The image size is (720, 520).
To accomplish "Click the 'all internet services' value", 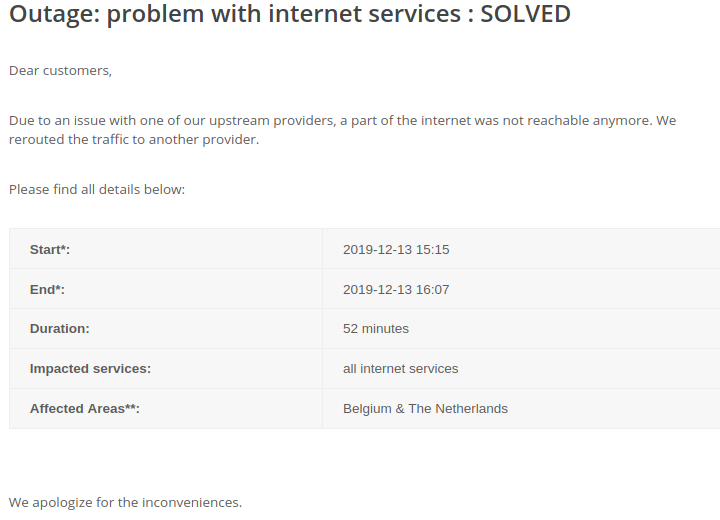I will pyautogui.click(x=400, y=368).
